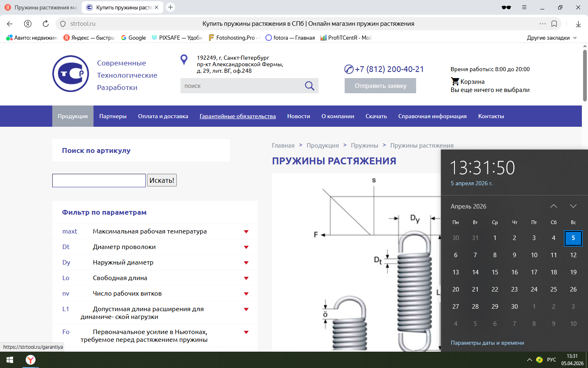Click the shopping cart icon
Viewport: 588px width, 368px height.
tap(455, 81)
